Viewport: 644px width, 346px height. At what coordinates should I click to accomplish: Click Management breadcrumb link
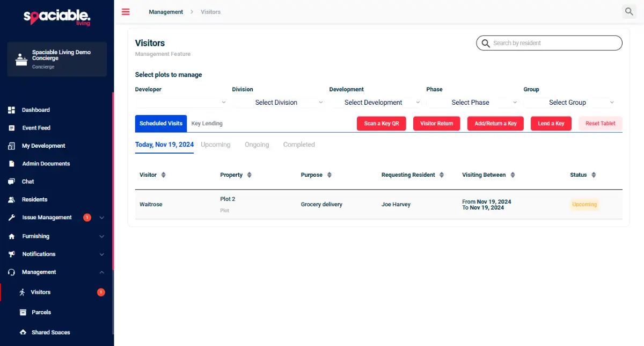click(x=166, y=12)
